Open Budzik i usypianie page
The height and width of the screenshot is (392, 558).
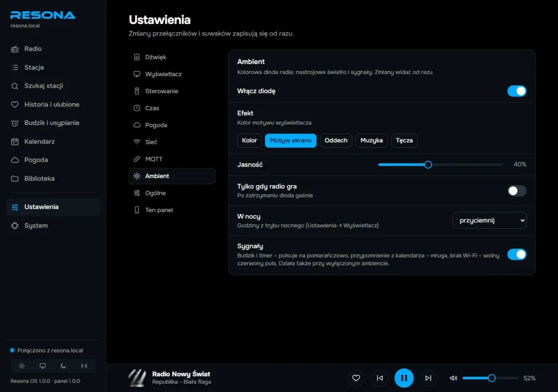coord(53,123)
